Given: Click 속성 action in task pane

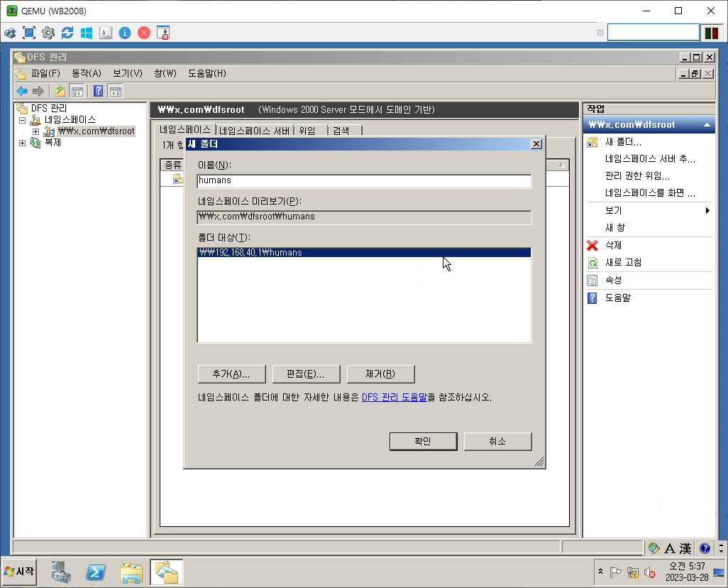Looking at the screenshot, I should [613, 281].
